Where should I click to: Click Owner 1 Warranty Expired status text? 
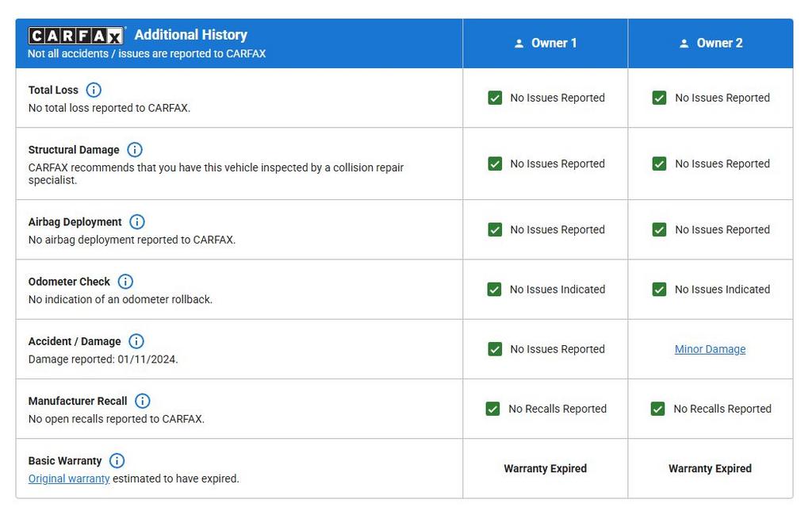[x=545, y=468]
